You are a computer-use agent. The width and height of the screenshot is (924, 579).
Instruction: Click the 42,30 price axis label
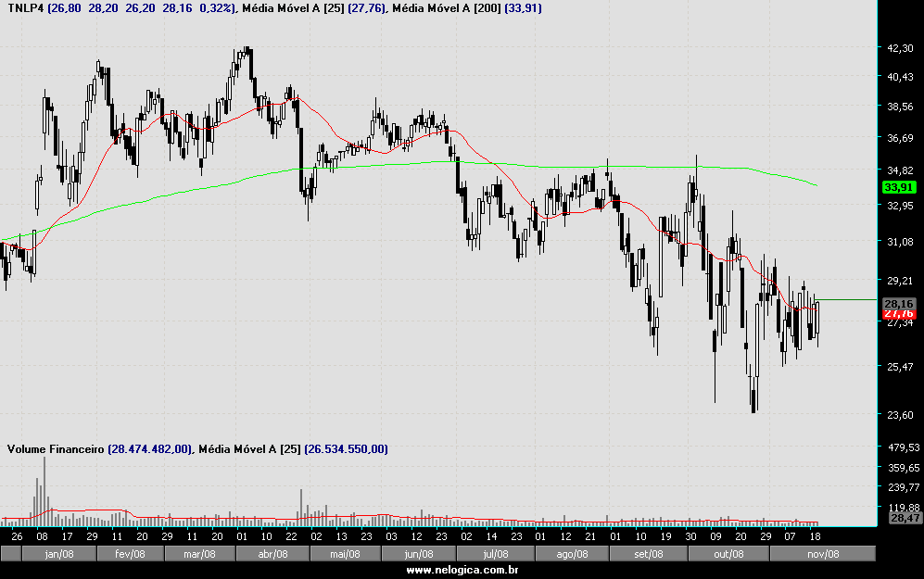click(900, 48)
